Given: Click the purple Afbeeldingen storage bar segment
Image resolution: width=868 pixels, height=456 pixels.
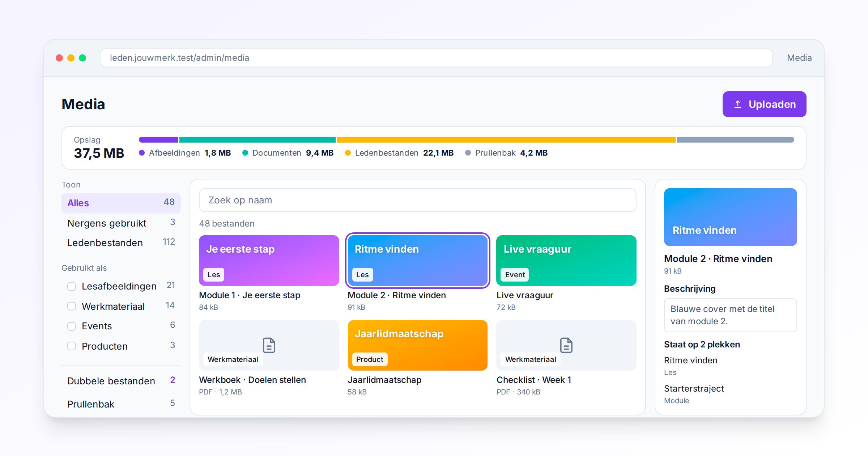Looking at the screenshot, I should tap(158, 140).
